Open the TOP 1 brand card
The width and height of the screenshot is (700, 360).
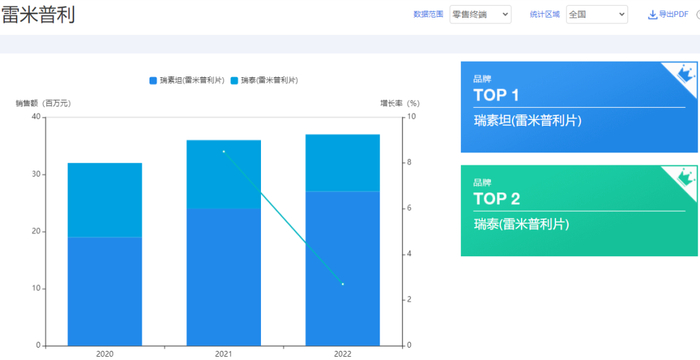pos(579,107)
